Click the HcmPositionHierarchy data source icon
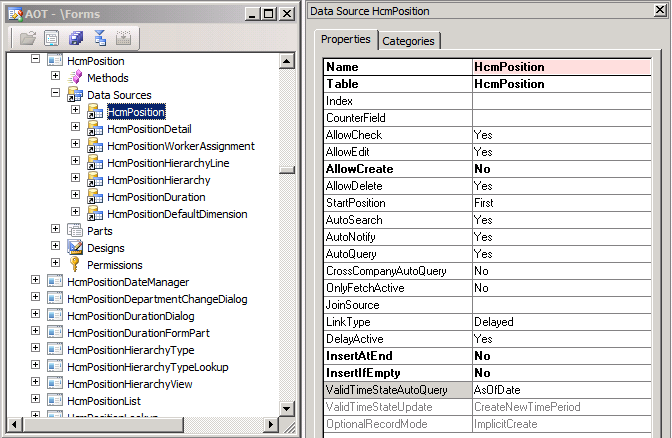This screenshot has height=438, width=672. coord(95,180)
